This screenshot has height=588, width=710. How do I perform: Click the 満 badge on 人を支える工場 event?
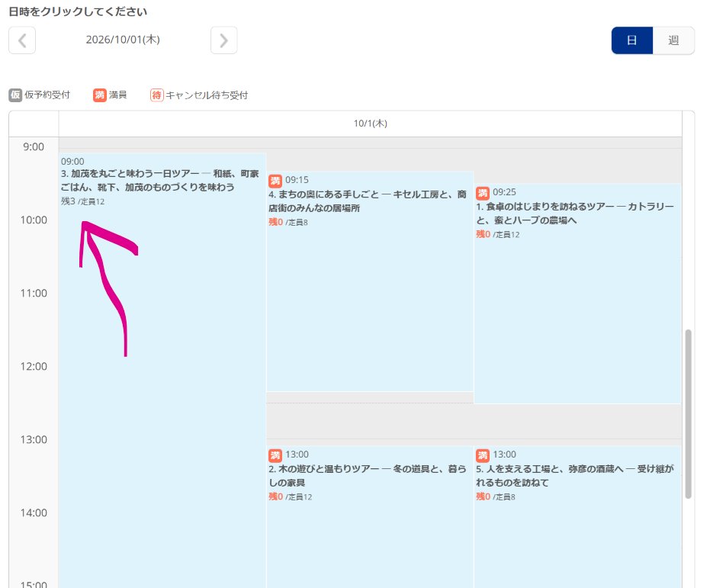(x=483, y=455)
